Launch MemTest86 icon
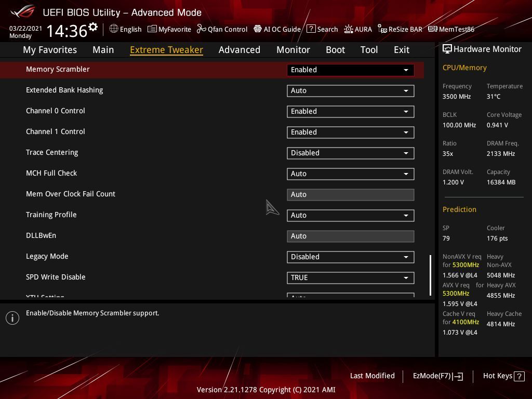This screenshot has height=399, width=532. pos(433,29)
